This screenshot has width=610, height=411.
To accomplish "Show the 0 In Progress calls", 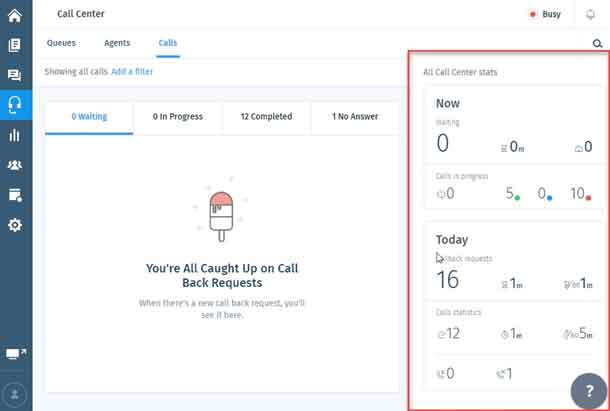I will pos(177,117).
